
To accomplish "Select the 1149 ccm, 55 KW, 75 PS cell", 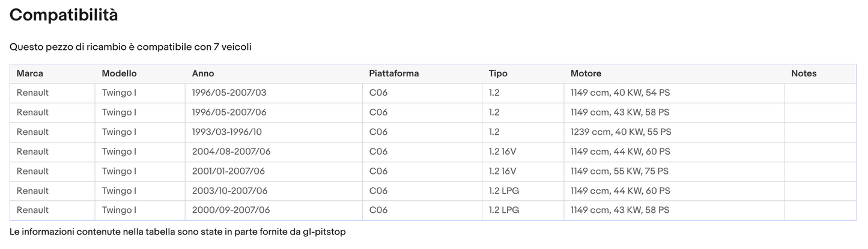I will [x=619, y=171].
